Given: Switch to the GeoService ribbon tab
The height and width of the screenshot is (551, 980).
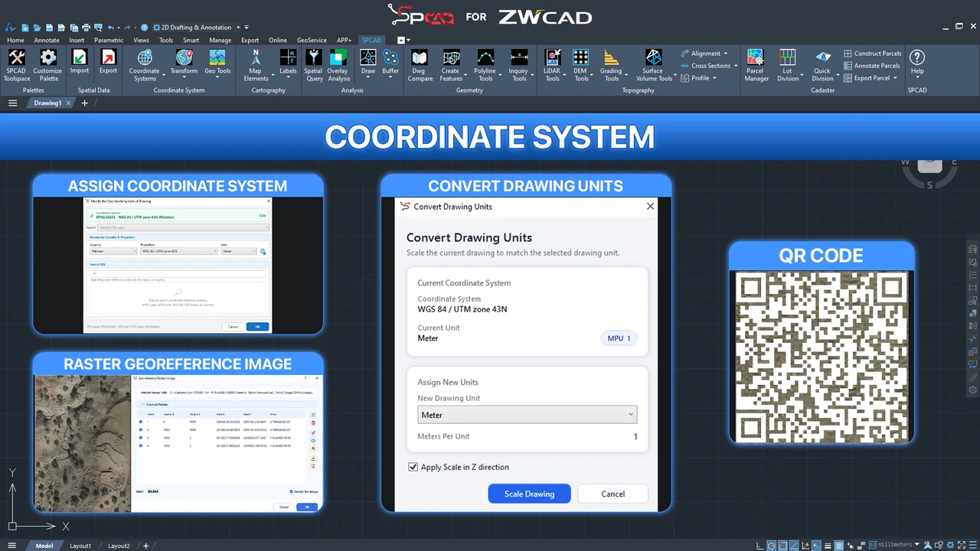Looking at the screenshot, I should (312, 40).
